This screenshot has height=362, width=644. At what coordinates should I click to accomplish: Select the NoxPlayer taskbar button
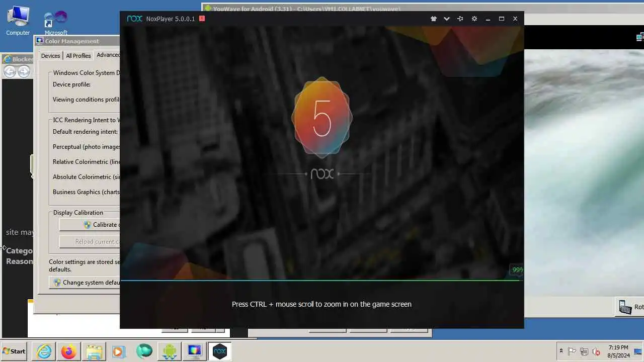click(x=220, y=351)
